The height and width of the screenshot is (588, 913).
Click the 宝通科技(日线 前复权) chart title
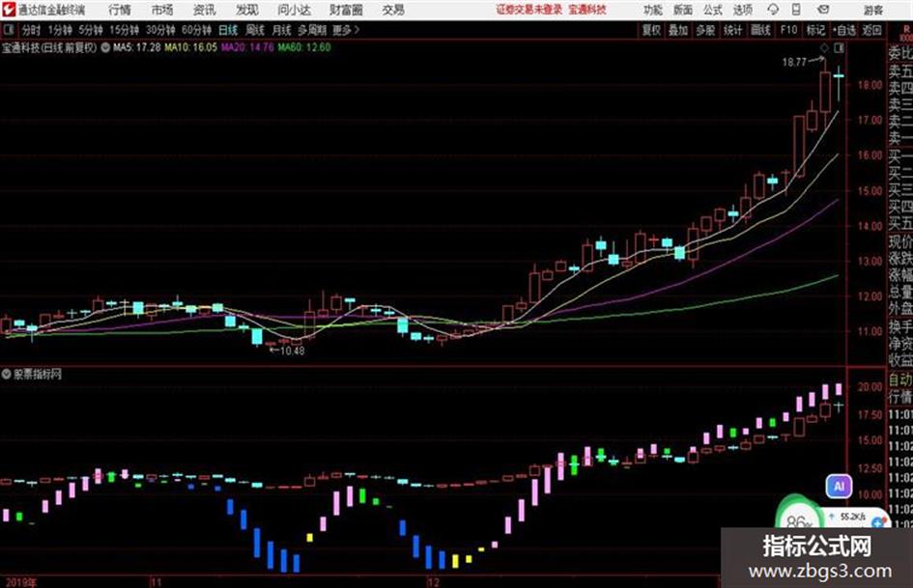pyautogui.click(x=49, y=47)
